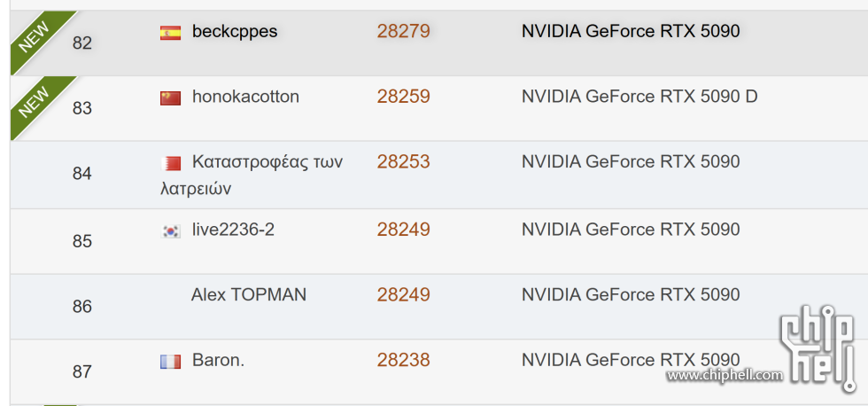Click the Spain flag icon beside beckcppes
Screen dimensions: 868x406
(x=170, y=33)
